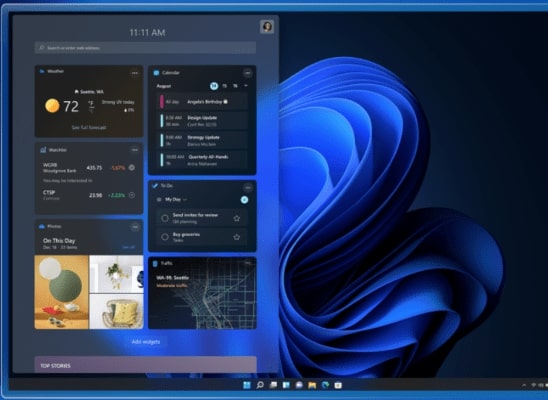Open Traffic widget options menu

click(x=248, y=263)
